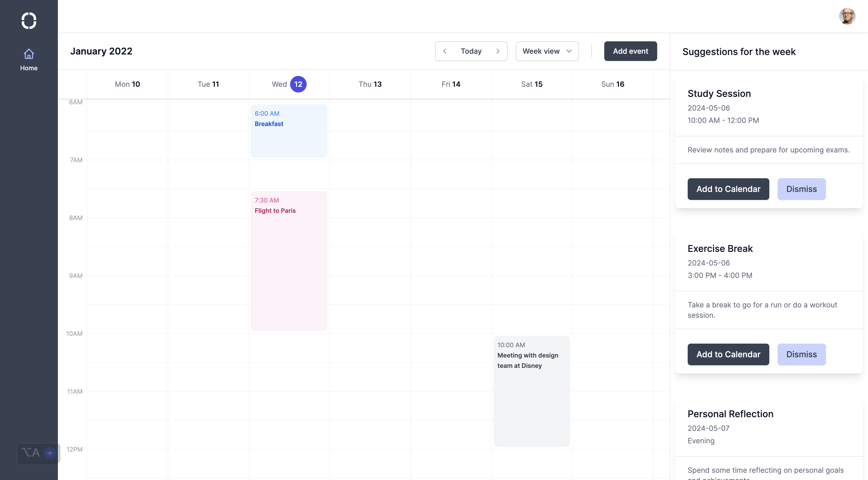868x480 pixels.
Task: Click the audio waveform badge icon
Action: point(50,453)
